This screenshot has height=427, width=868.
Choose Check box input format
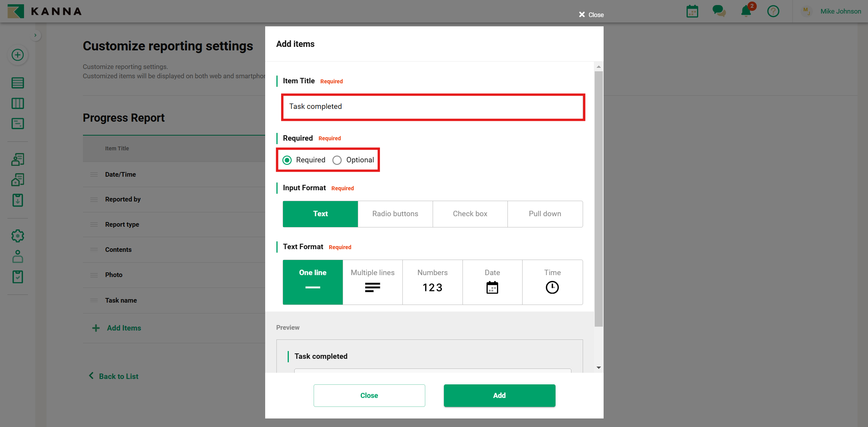click(x=470, y=214)
